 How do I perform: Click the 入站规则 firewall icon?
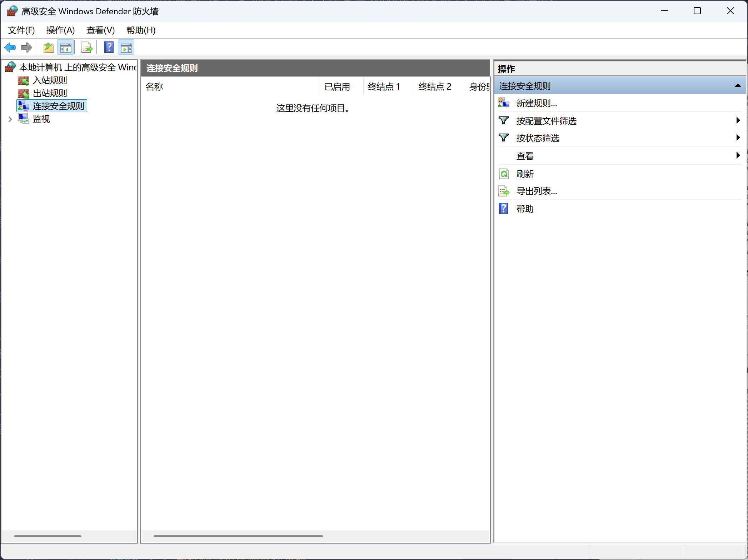[24, 81]
